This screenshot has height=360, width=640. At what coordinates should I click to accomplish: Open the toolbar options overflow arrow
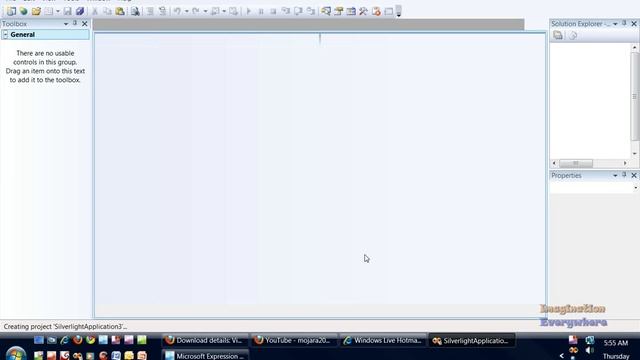399,11
